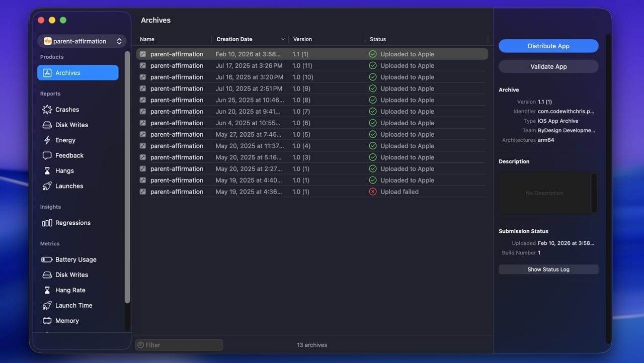This screenshot has width=644, height=363.
Task: Click green check icon for May 27, 2025 archive
Action: point(373,134)
